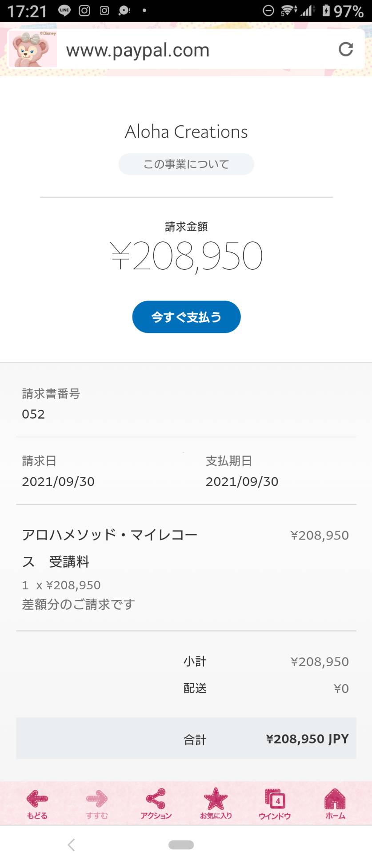Screen dimensions: 372x868
Task: Tap the page reload icon
Action: point(346,49)
